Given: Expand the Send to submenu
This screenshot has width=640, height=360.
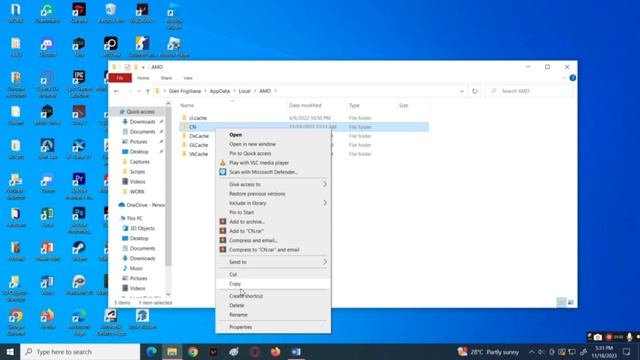Looking at the screenshot, I should coord(273,262).
